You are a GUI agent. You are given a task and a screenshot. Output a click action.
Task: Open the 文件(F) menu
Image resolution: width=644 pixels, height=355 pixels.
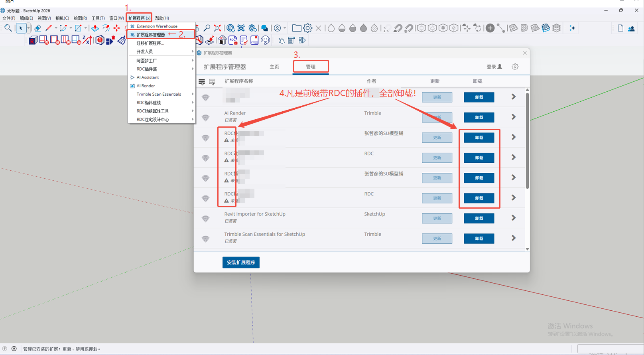tap(9, 18)
